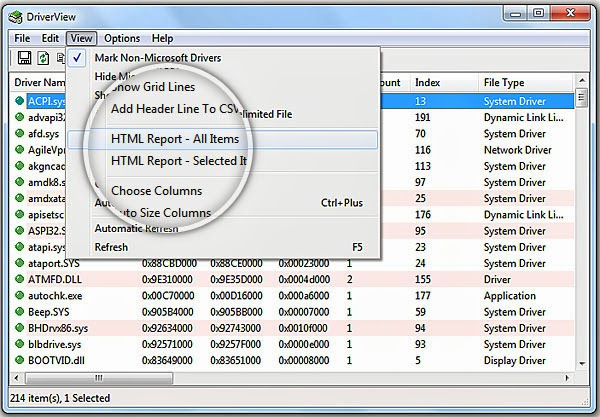This screenshot has height=417, width=600.
Task: Click the green icon beside the amdxata row
Action: [x=20, y=198]
